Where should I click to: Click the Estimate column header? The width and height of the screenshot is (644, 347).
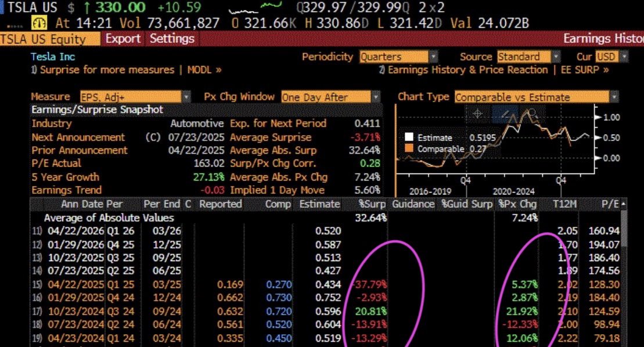[x=319, y=204]
